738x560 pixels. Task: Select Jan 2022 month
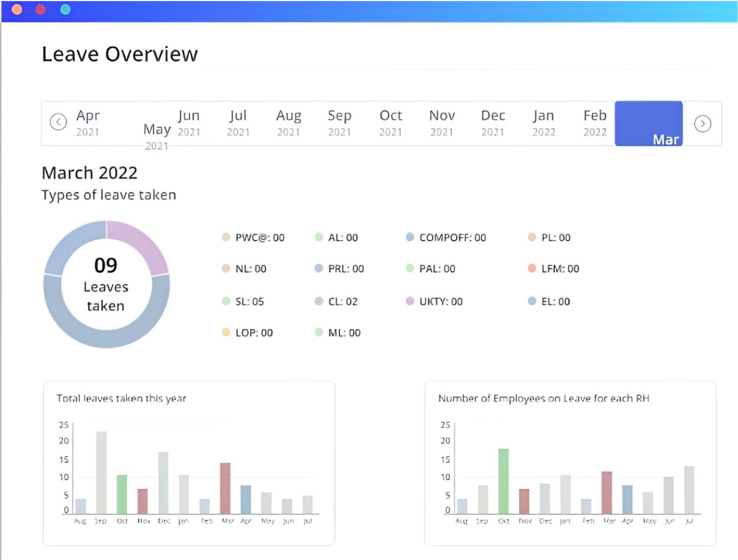pos(544,123)
